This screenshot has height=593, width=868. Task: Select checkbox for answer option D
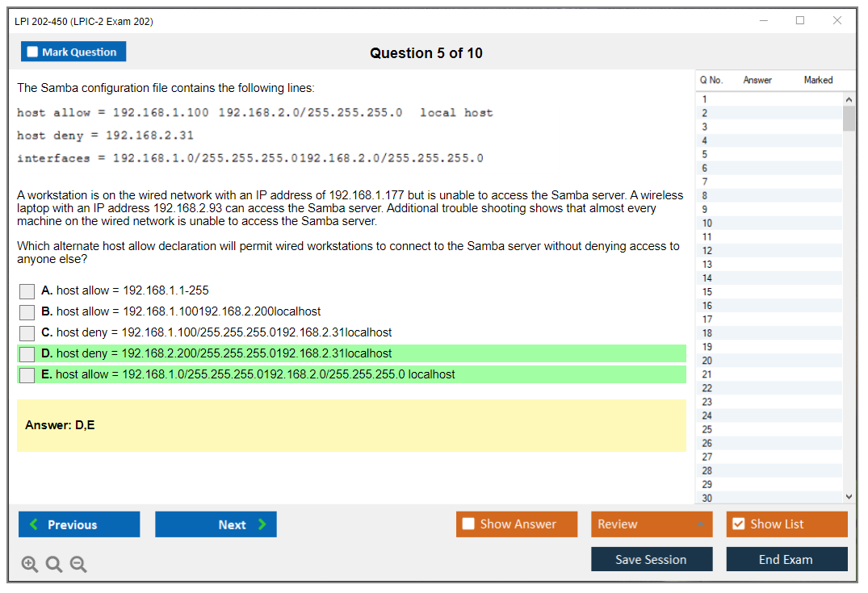click(x=27, y=354)
